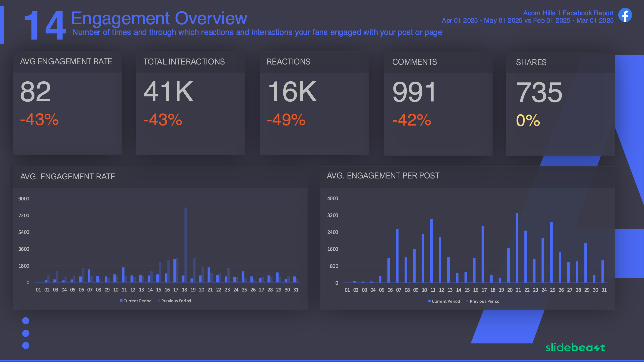Click the 735 shares value
The height and width of the screenshot is (362, 644).
pos(539,92)
